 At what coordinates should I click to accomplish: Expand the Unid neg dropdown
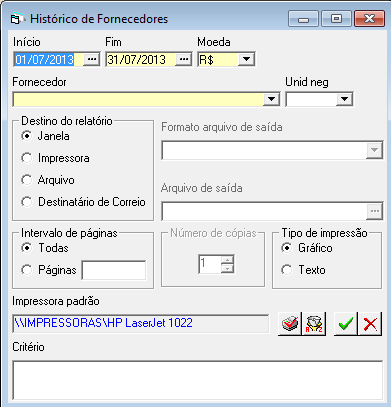(344, 99)
